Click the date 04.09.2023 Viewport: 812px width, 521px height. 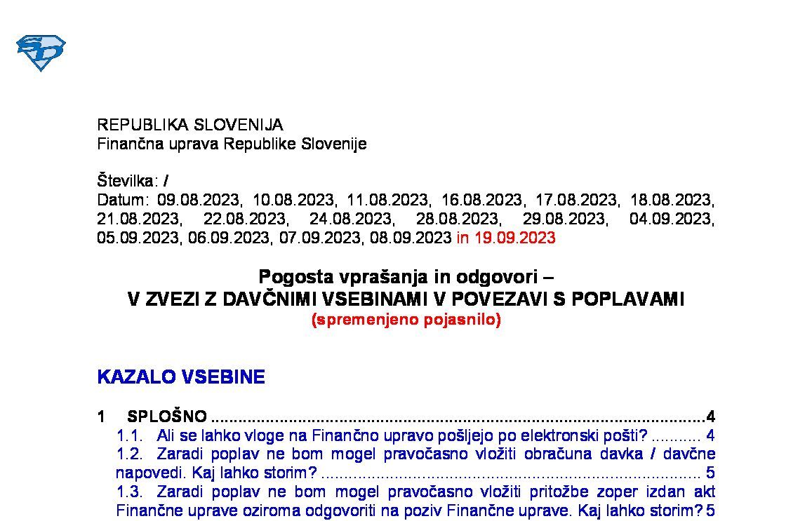point(672,219)
